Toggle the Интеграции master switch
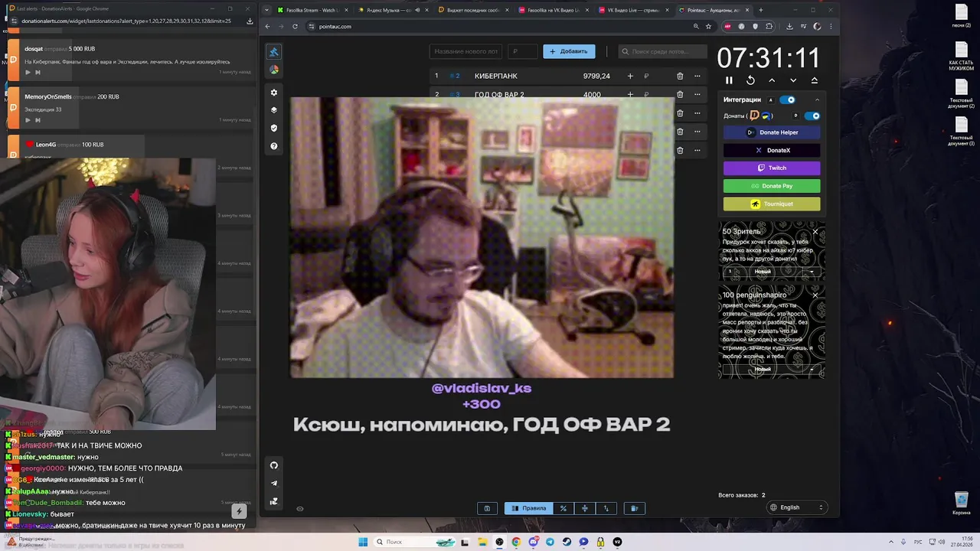Screen dimensions: 980x551 click(787, 99)
